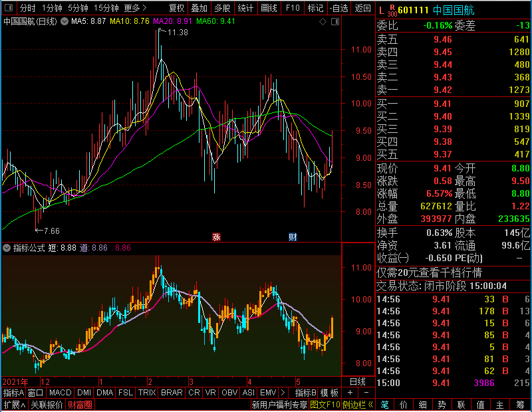Screen dimensions: 532x412
Task: Open the 关联报价 tab
Action: pos(47,405)
